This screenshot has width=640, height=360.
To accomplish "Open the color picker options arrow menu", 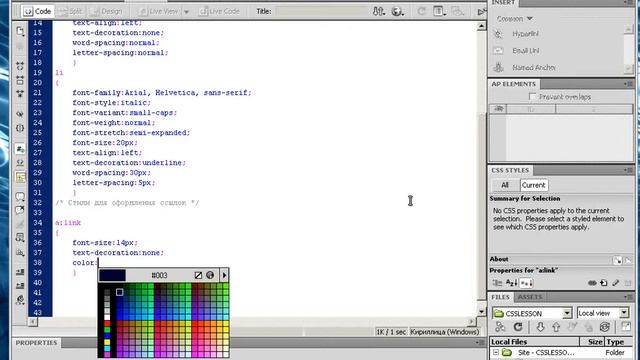I will pyautogui.click(x=224, y=275).
